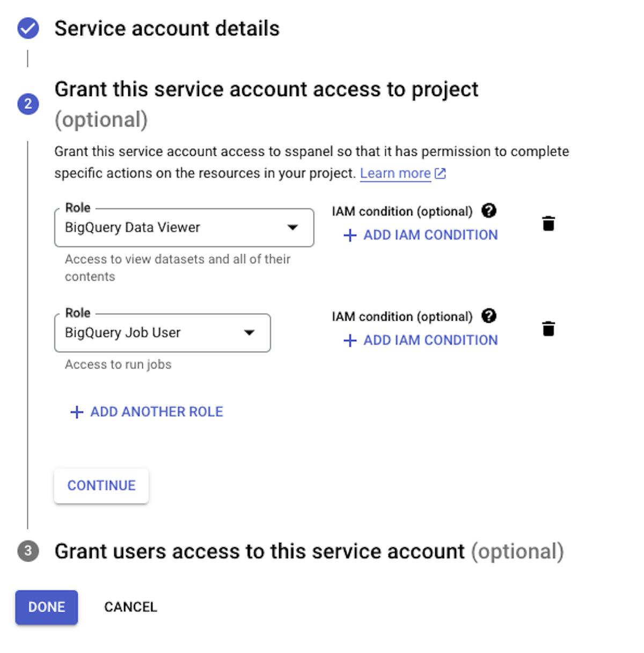
Task: Click the step 3 number circle
Action: [x=28, y=551]
